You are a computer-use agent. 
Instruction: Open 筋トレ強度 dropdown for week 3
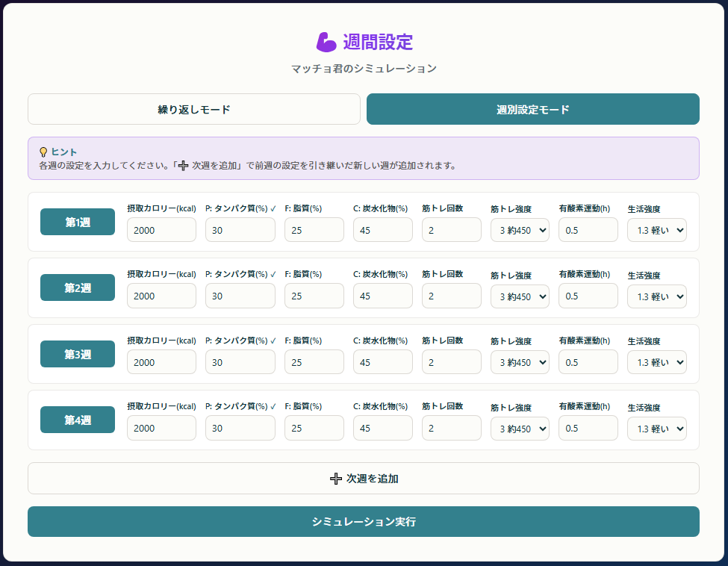[x=520, y=362]
